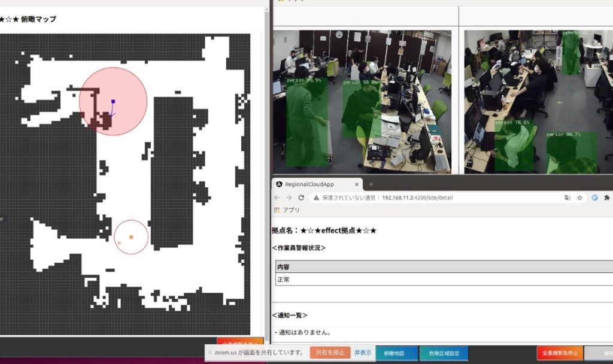613x364 pixels.
Task: Bookmark this page with the star icon
Action: click(579, 198)
